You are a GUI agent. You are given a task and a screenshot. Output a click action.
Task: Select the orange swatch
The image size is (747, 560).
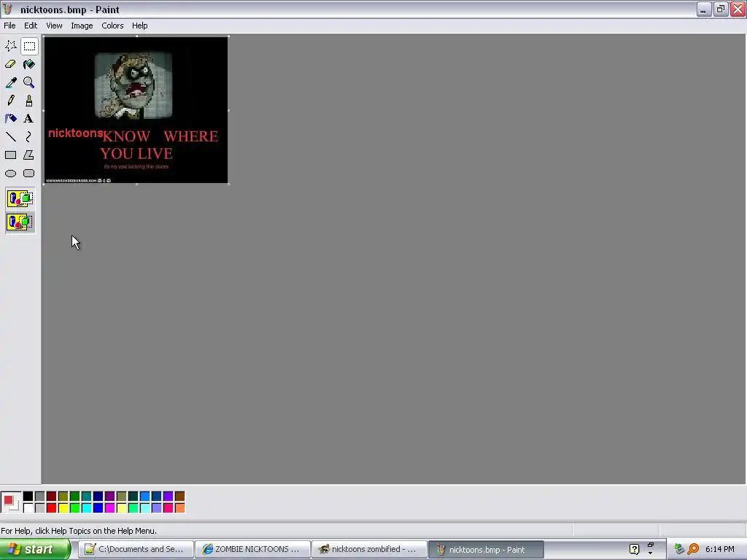[179, 508]
